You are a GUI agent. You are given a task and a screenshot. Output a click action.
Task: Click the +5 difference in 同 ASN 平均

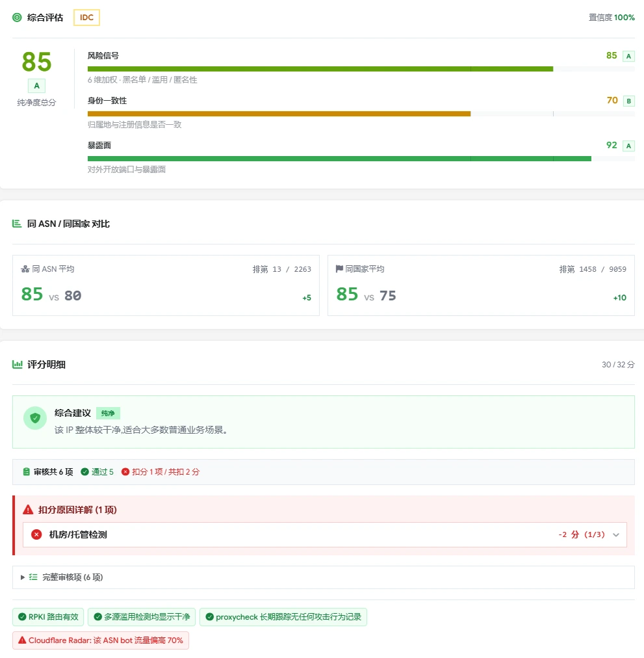[x=307, y=298]
